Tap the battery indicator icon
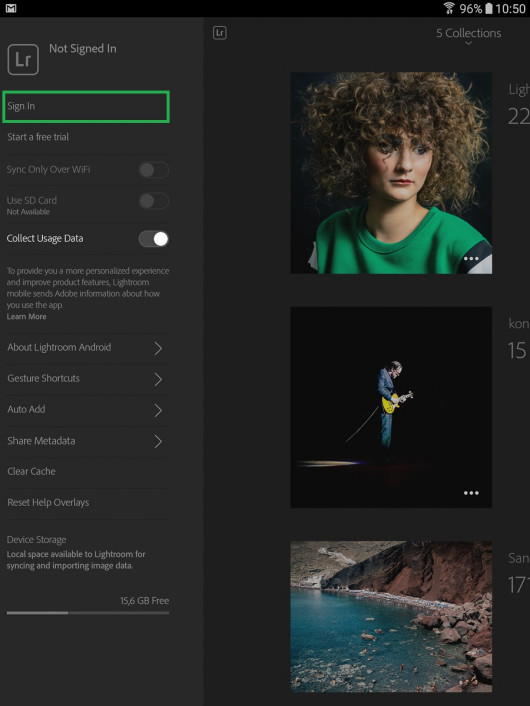 click(x=489, y=8)
